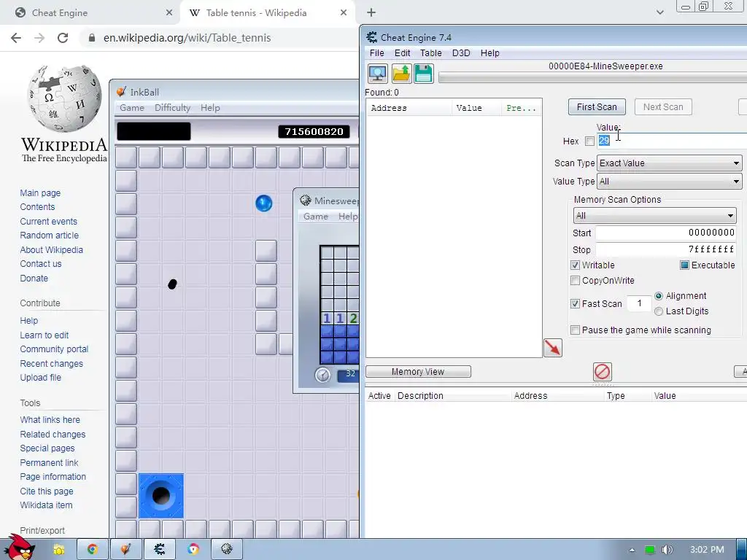747x560 pixels.
Task: Click the Stop address field
Action: pyautogui.click(x=665, y=249)
